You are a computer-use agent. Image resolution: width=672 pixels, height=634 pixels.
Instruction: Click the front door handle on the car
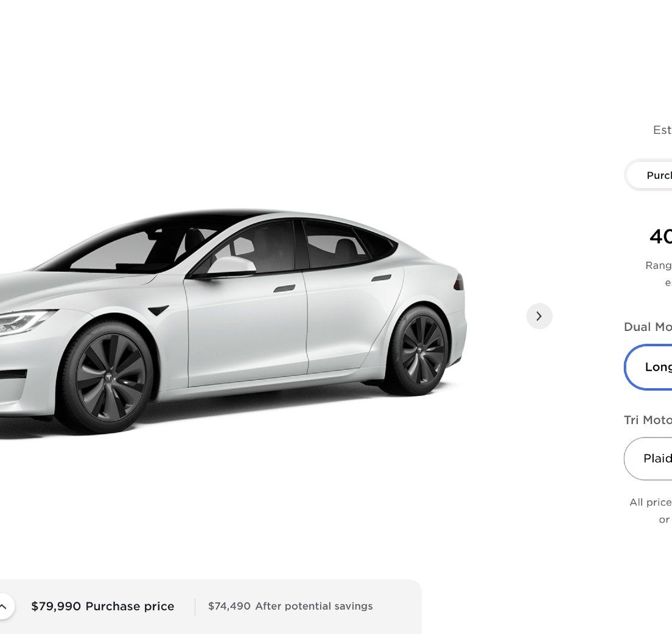[284, 289]
